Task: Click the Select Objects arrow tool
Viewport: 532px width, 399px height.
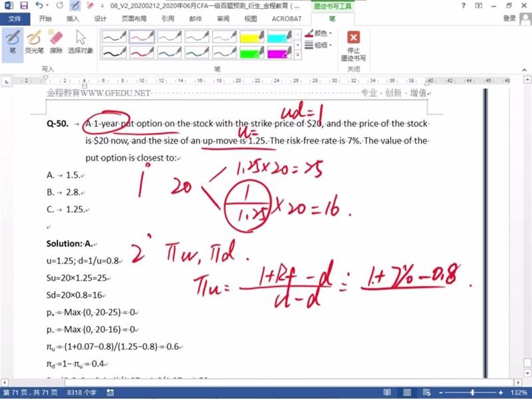Action: (80, 43)
